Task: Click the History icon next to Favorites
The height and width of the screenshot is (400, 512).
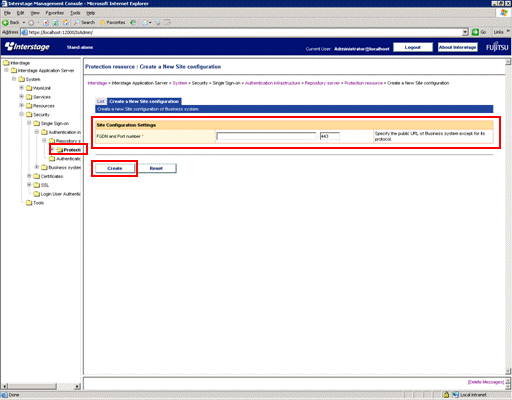Action: (133, 22)
